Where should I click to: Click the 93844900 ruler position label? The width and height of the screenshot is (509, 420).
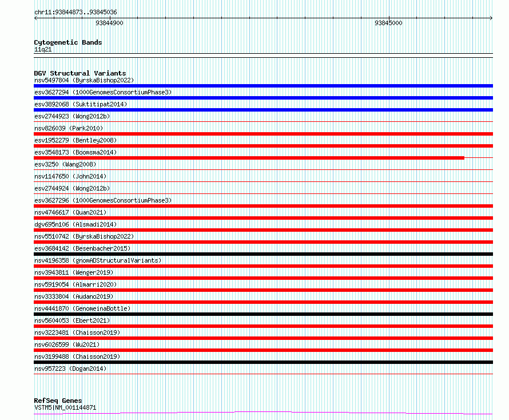coord(109,23)
